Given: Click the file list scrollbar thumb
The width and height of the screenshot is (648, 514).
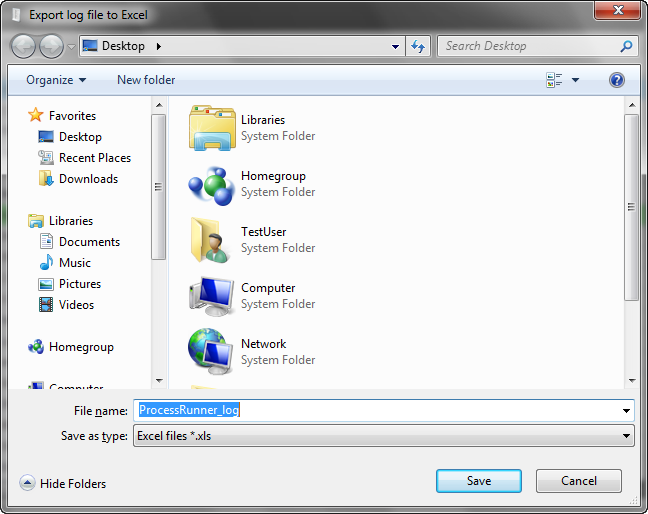Looking at the screenshot, I should (x=631, y=207).
